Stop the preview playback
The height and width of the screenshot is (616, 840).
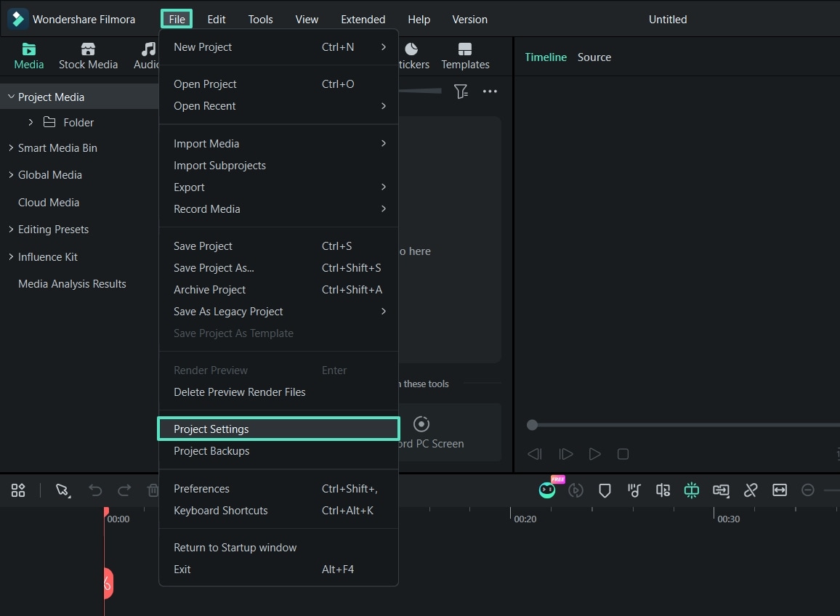pos(623,454)
